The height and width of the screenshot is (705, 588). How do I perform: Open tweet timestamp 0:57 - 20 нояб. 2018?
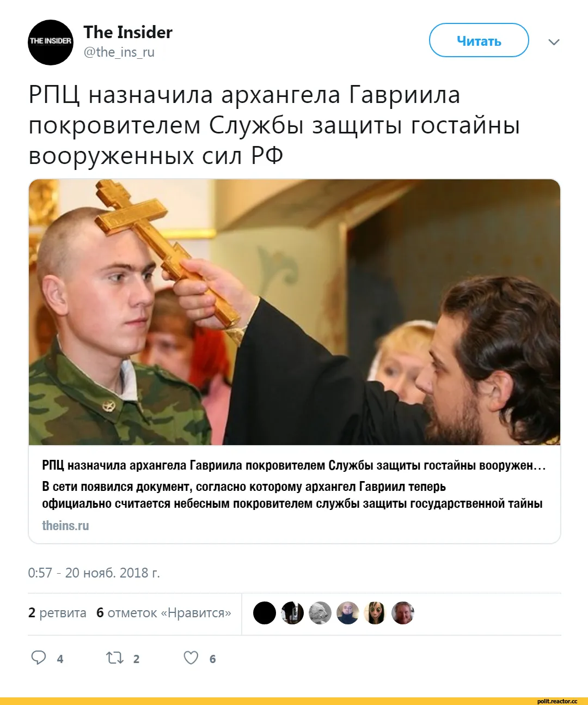click(94, 573)
